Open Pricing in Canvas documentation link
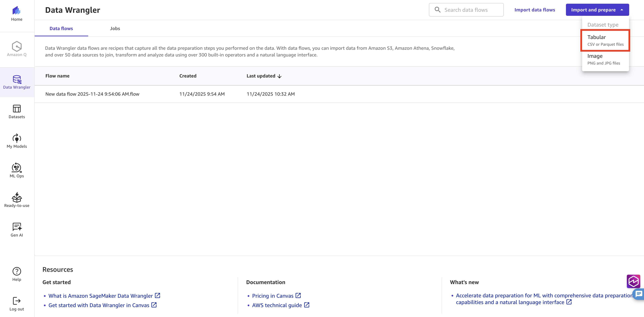Image resolution: width=644 pixels, height=317 pixels. [273, 296]
